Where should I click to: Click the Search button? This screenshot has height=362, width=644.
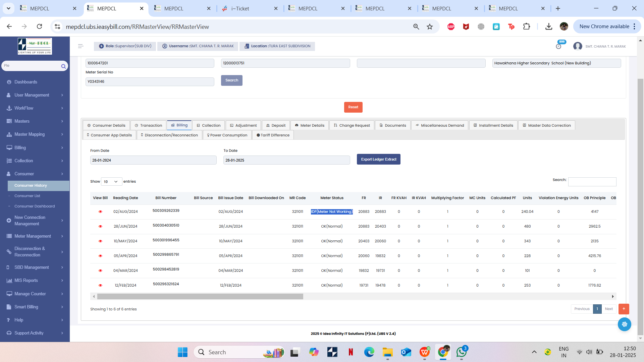[232, 80]
